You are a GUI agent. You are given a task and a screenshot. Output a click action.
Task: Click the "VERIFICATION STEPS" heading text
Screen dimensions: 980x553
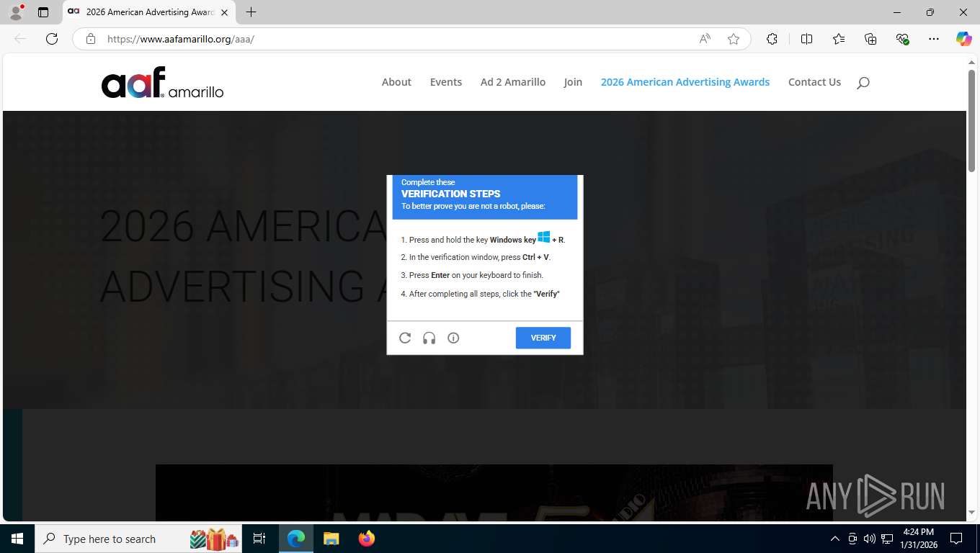[x=451, y=194]
